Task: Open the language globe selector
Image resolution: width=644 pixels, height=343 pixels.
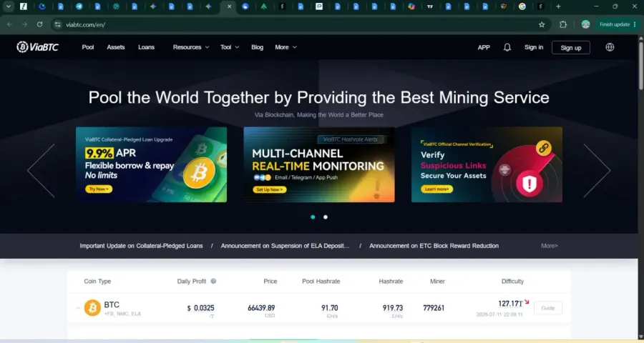Action: point(610,47)
